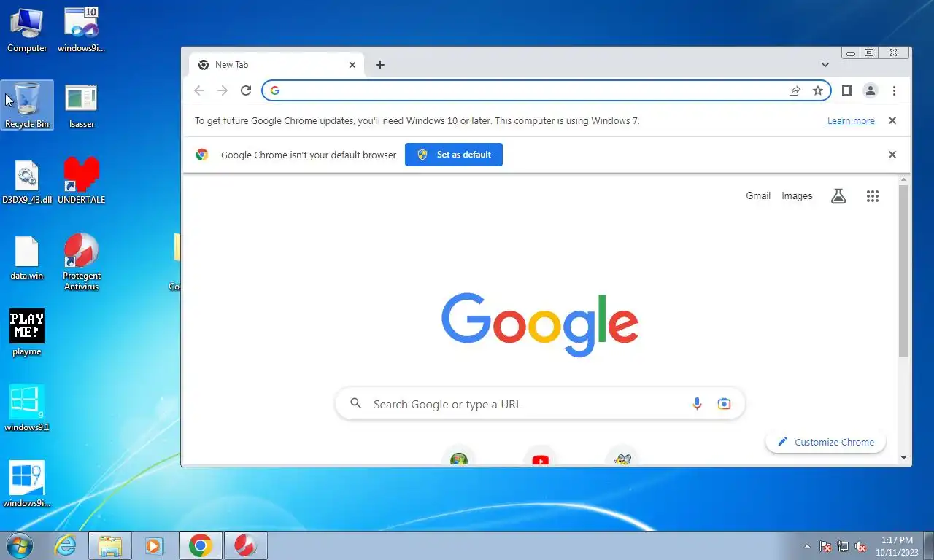Select the data.win file icon
Viewport: 934px width, 560px height.
pyautogui.click(x=27, y=258)
